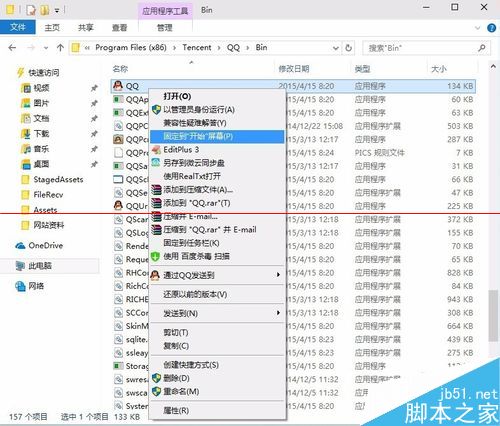The width and height of the screenshot is (500, 426).
Task: Expand the 通过QQ发送到 submenu arrow
Action: click(278, 275)
